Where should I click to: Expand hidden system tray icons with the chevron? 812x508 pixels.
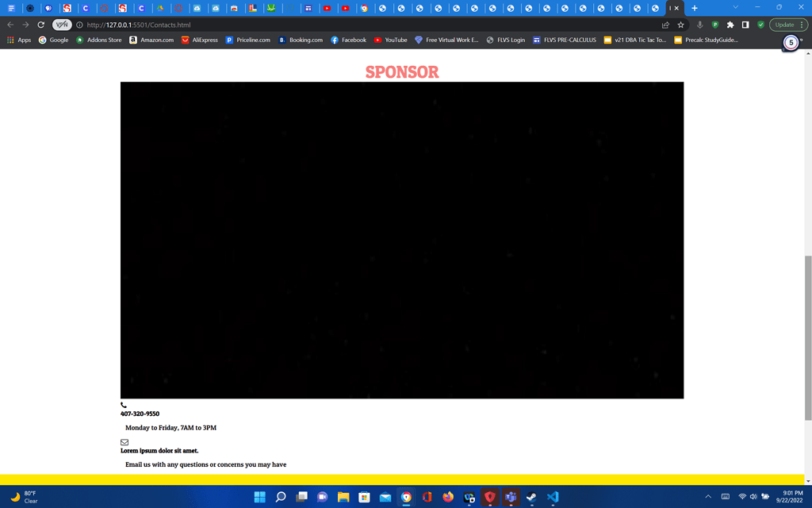(708, 496)
